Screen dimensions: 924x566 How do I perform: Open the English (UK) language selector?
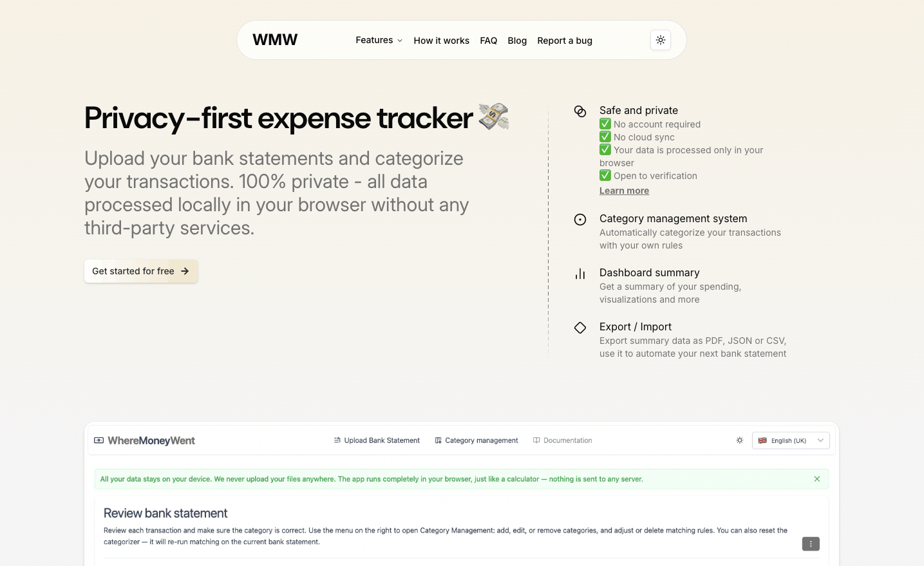pos(791,440)
